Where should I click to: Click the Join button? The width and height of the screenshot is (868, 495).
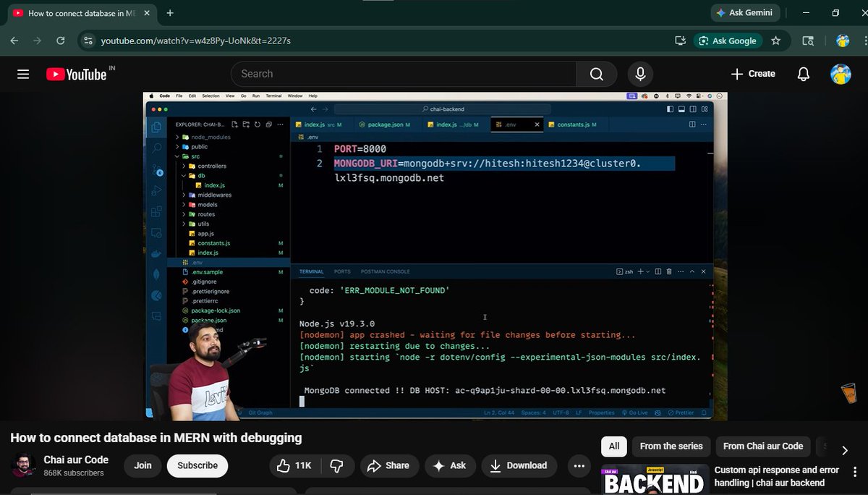[142, 465]
